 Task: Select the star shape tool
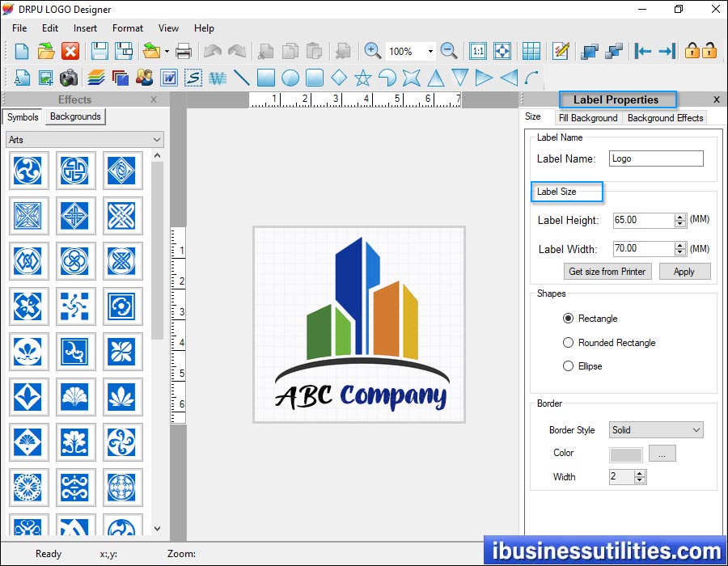(362, 78)
